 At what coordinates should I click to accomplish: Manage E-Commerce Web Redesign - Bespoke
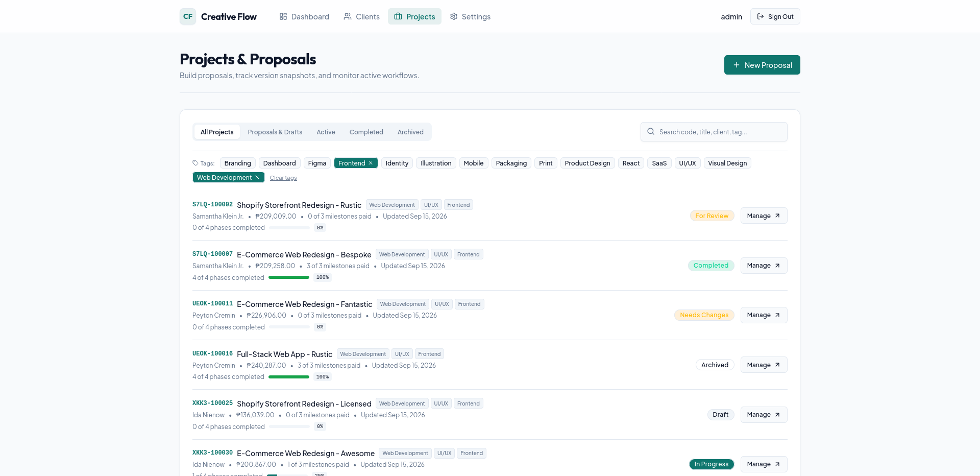pyautogui.click(x=764, y=266)
